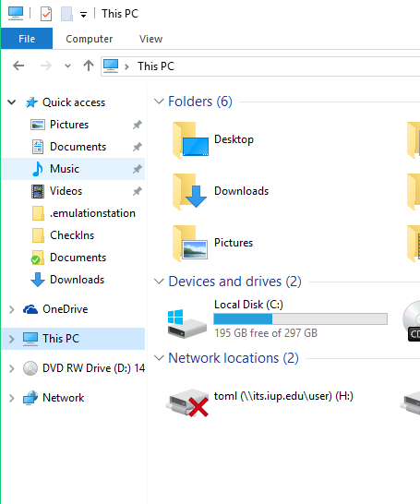Click the Devices and drives (2) header
The image size is (420, 504).
point(234,282)
